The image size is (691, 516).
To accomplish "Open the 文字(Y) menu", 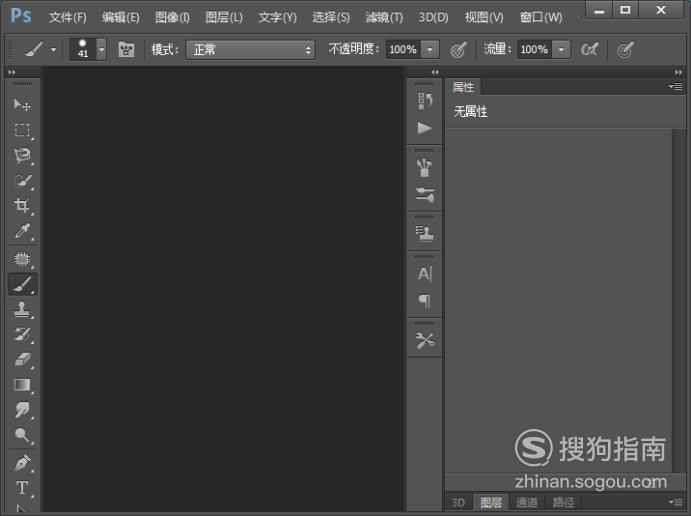I will click(x=278, y=18).
